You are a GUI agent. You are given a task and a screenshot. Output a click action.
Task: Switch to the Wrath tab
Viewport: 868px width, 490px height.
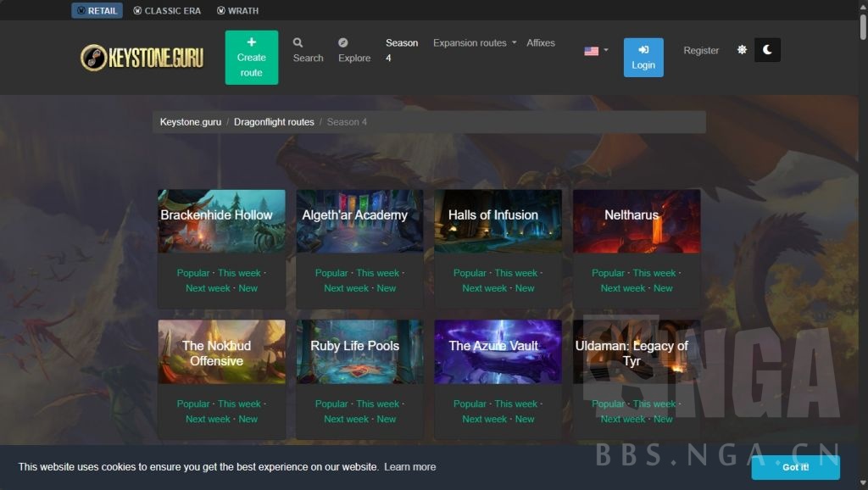(237, 11)
